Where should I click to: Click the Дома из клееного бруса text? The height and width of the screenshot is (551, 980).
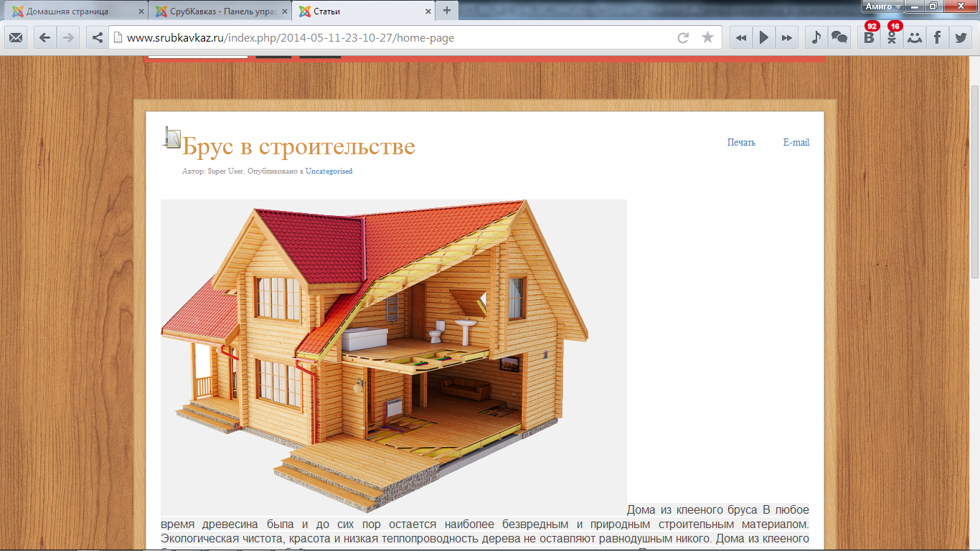(x=692, y=510)
